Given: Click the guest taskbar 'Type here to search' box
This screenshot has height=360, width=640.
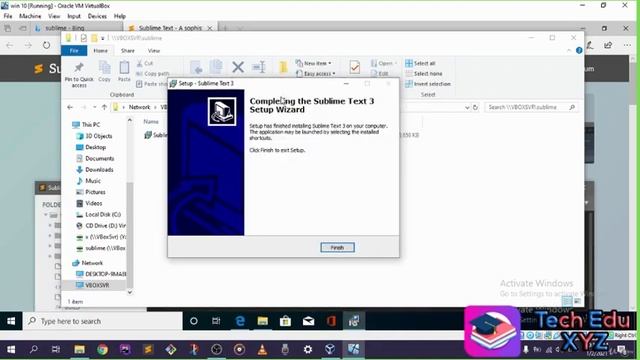Looking at the screenshot, I should tap(103, 321).
